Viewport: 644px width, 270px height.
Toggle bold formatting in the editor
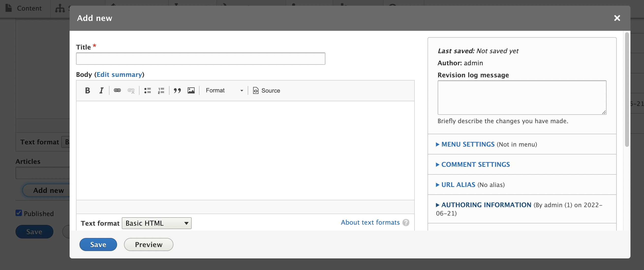88,90
